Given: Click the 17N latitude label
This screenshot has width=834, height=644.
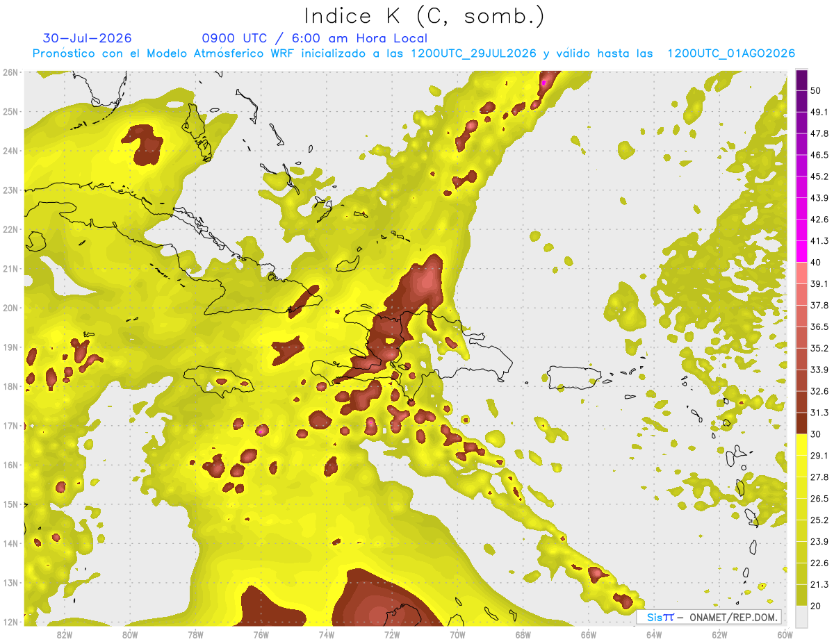Looking at the screenshot, I should point(10,426).
